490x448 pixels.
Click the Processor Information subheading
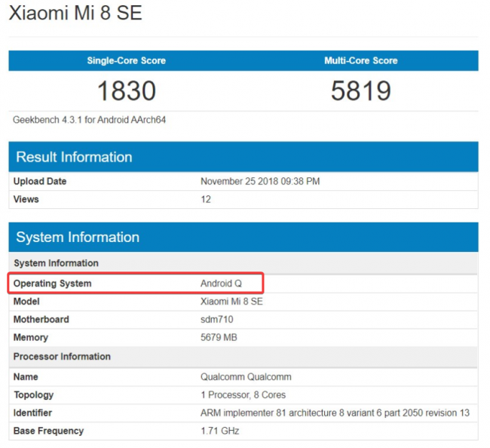pos(62,357)
